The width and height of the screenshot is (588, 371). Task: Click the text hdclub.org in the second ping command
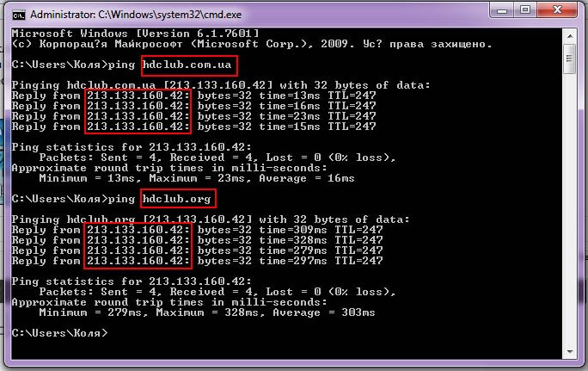(x=176, y=199)
